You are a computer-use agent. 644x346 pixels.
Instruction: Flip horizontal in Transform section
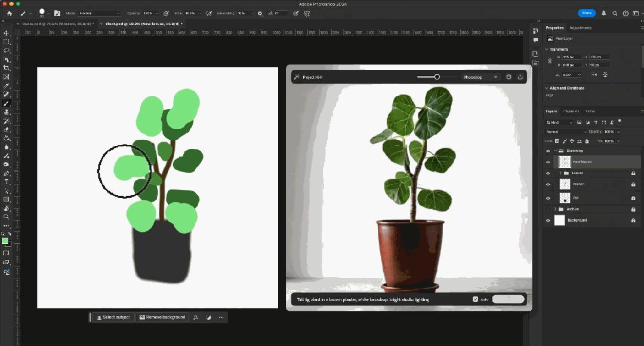(594, 75)
